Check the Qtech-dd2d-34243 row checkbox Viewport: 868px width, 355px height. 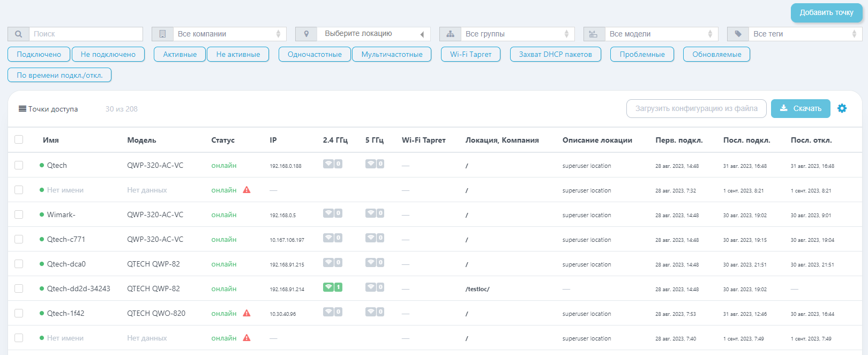(19, 289)
